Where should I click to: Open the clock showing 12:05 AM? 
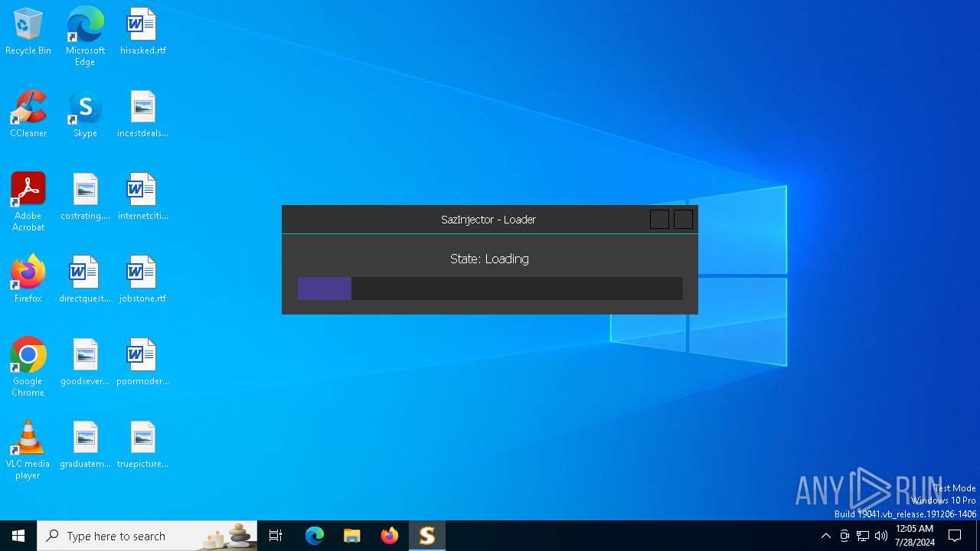(915, 536)
